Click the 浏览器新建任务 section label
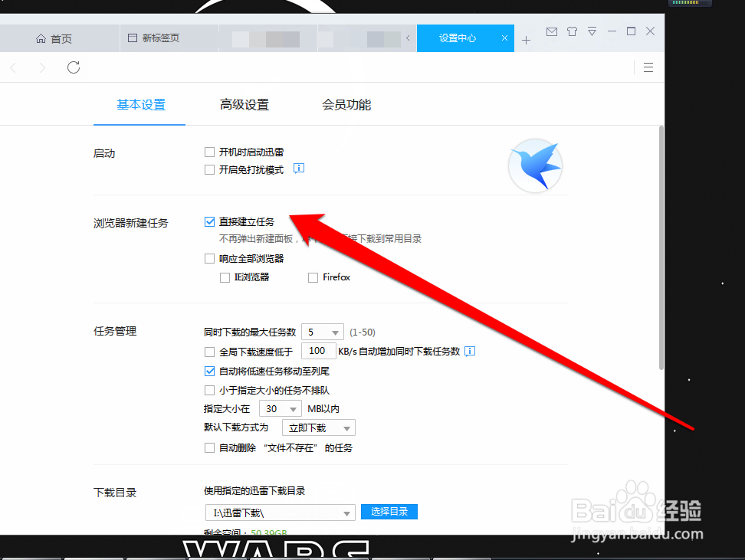Screen dimensions: 745x560 pyautogui.click(x=130, y=223)
